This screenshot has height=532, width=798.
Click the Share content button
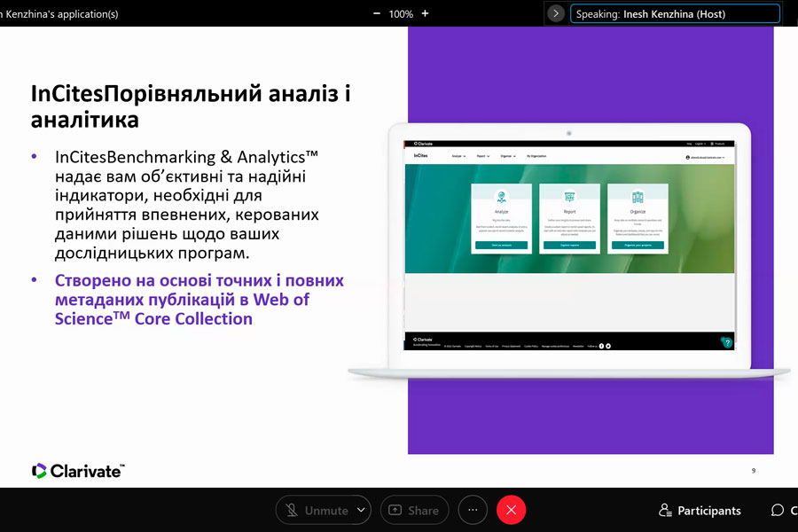point(415,510)
